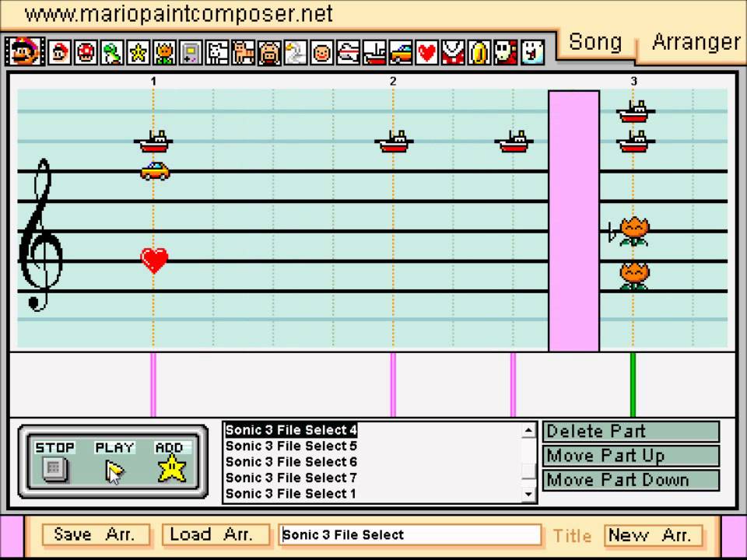Click the tall pink playhead column

pos(574,221)
